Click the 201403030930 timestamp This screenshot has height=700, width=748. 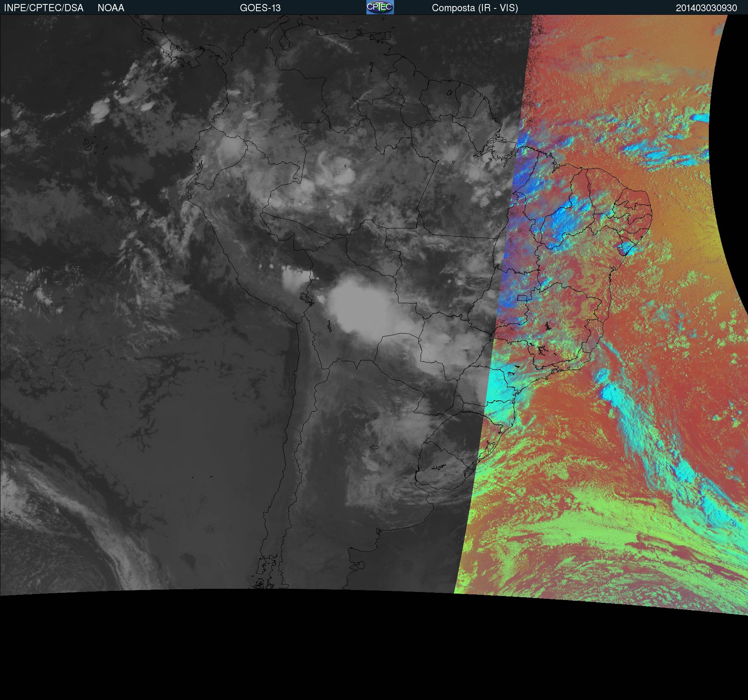(x=706, y=8)
